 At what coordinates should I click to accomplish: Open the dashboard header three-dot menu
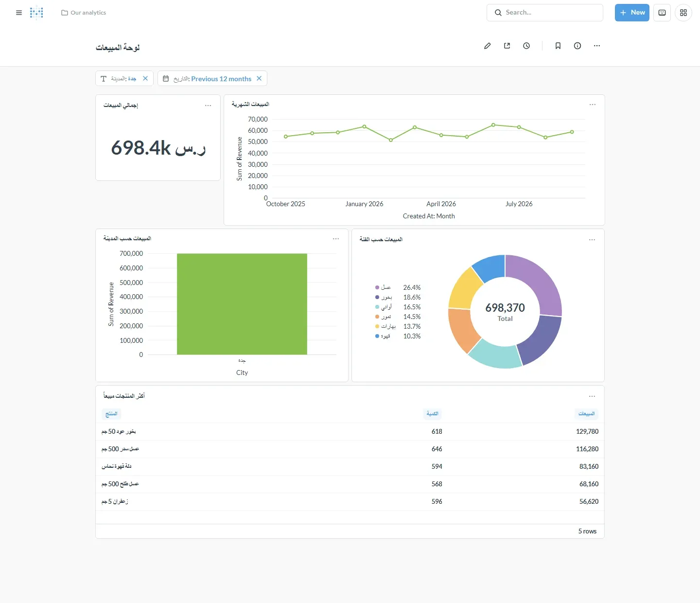pyautogui.click(x=597, y=46)
